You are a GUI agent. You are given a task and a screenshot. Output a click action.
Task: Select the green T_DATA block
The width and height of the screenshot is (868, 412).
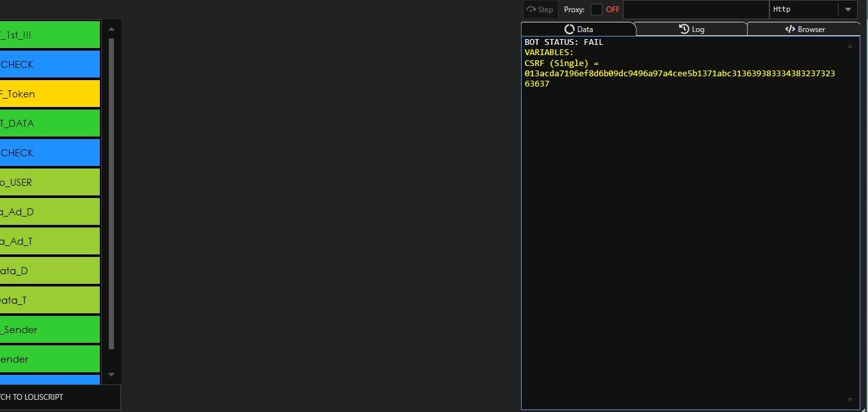(50, 123)
